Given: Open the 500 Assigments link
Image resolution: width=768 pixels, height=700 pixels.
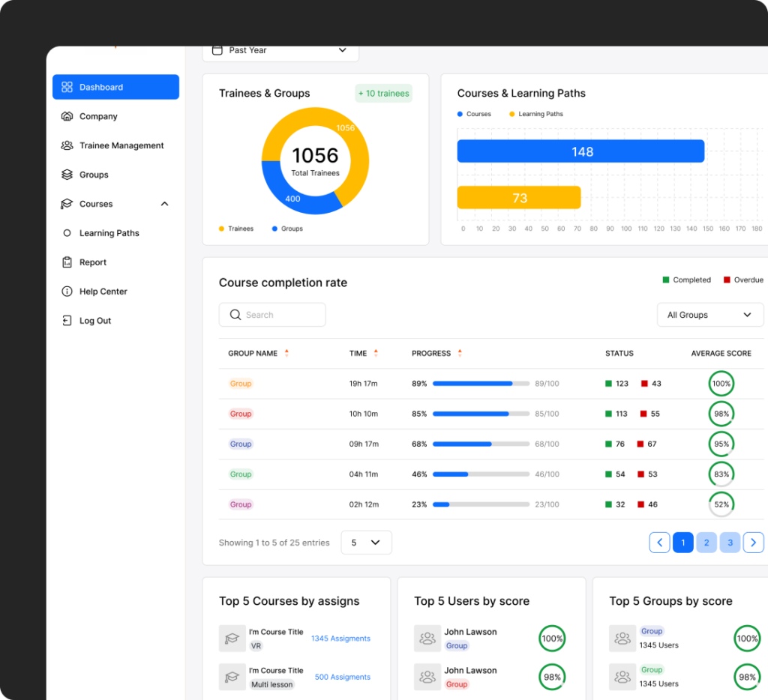Looking at the screenshot, I should 343,677.
